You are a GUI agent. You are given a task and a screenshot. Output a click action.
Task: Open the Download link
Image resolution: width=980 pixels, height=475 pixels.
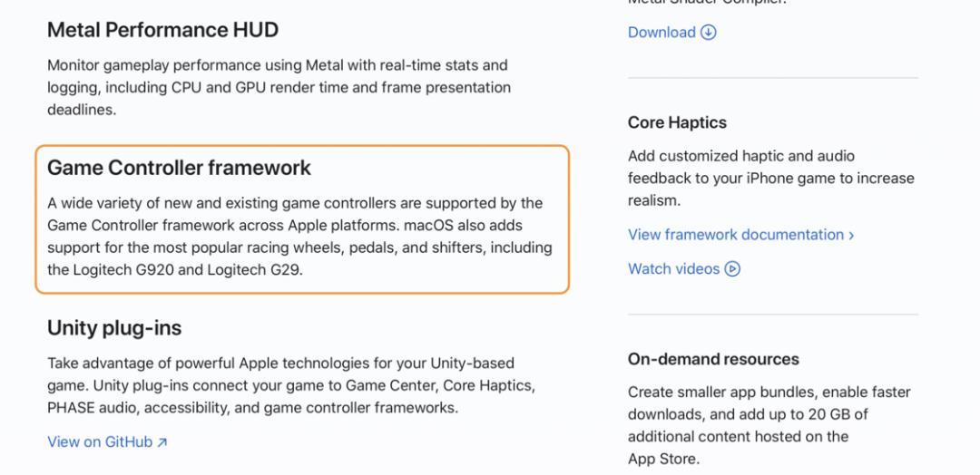click(661, 33)
